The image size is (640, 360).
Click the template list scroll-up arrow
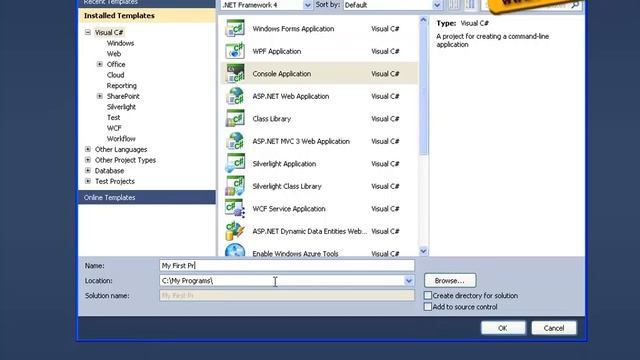pyautogui.click(x=423, y=20)
